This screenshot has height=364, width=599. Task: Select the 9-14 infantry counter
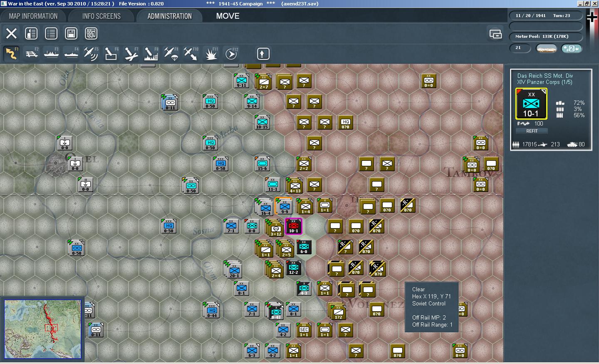[252, 101]
